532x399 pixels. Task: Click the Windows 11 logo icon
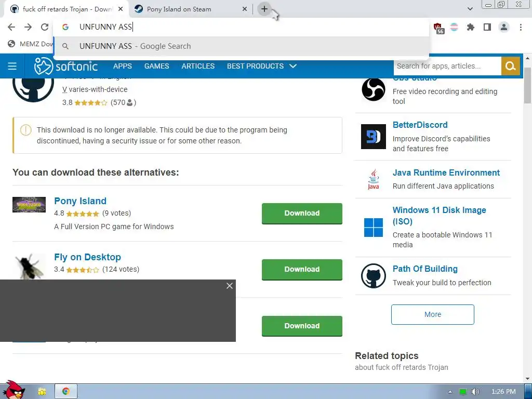coord(373,228)
